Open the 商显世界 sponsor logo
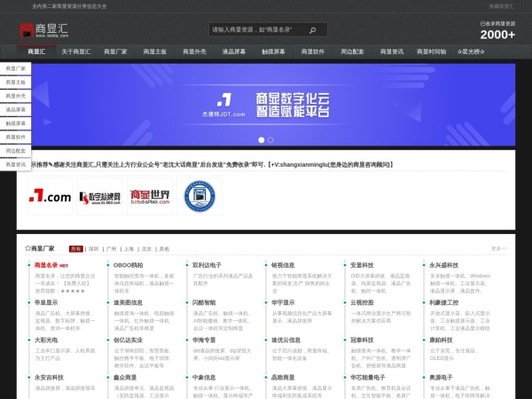 pos(150,197)
